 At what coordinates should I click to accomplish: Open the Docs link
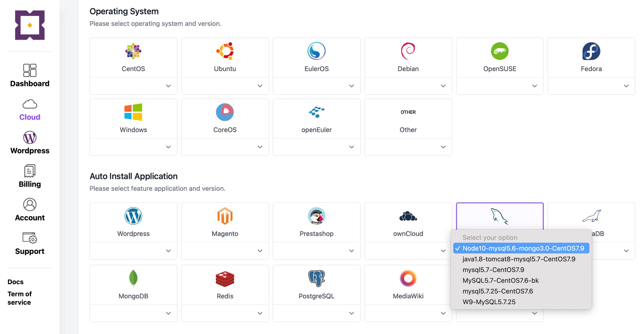(x=15, y=282)
